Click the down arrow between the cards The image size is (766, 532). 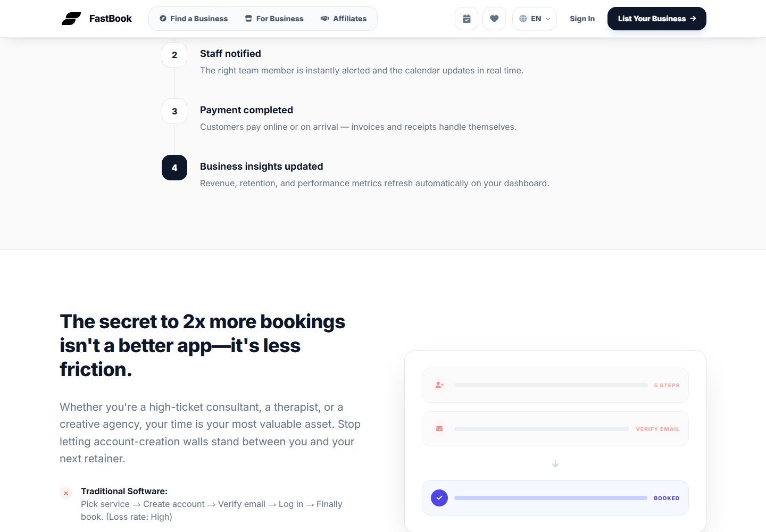point(555,463)
